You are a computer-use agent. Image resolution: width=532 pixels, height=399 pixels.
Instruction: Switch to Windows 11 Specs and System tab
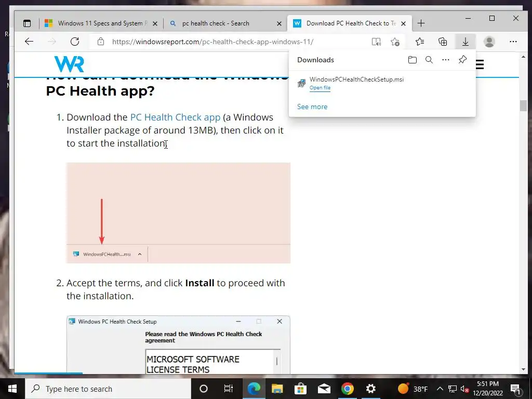click(102, 23)
